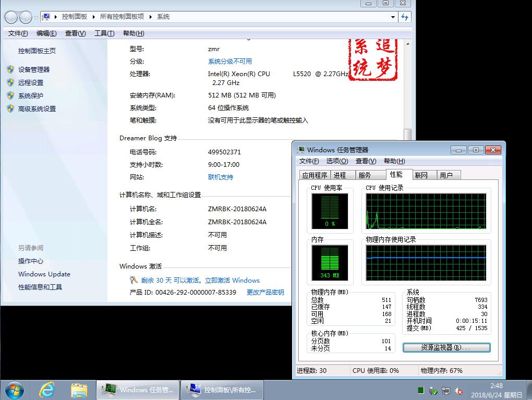Click the Control Panel scrollbar up arrow
Viewport: 532px width, 400px height.
point(408,44)
